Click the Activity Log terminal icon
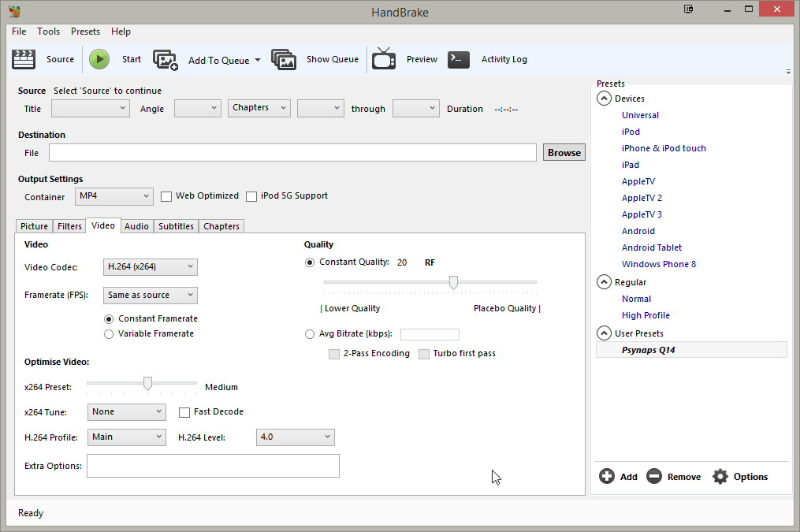This screenshot has width=800, height=532. (x=459, y=59)
